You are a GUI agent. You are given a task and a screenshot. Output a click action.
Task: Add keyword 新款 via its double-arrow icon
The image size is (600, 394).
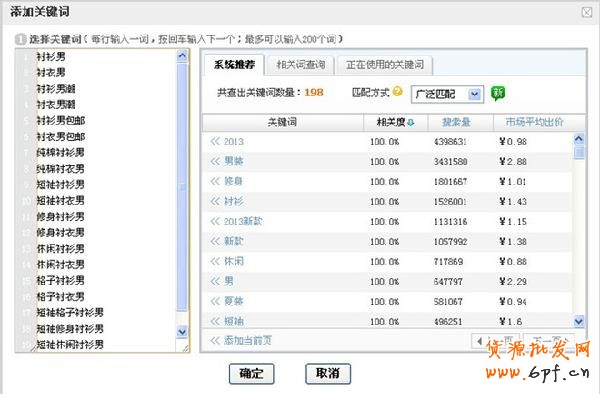click(x=215, y=241)
